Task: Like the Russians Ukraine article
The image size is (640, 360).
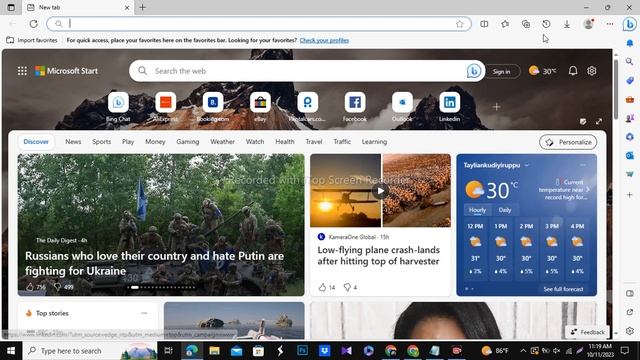Action: [x=30, y=287]
